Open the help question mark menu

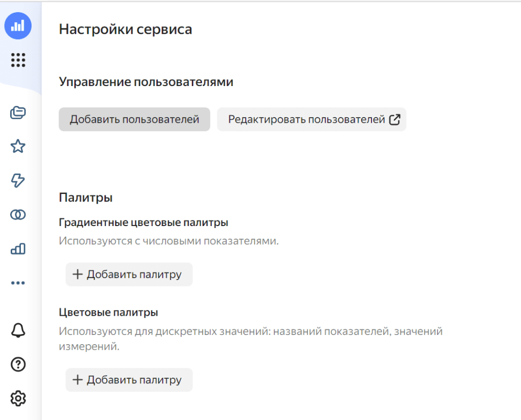18,365
